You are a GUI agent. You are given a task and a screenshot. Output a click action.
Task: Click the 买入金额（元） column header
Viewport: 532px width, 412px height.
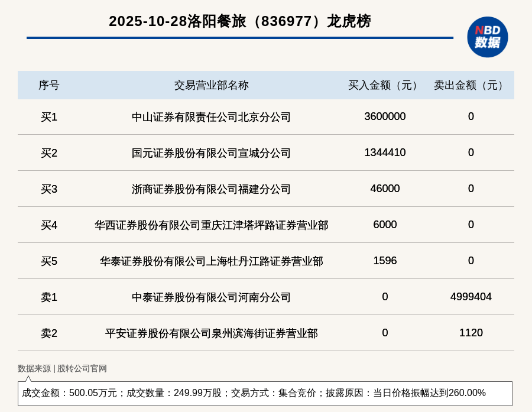tap(385, 85)
